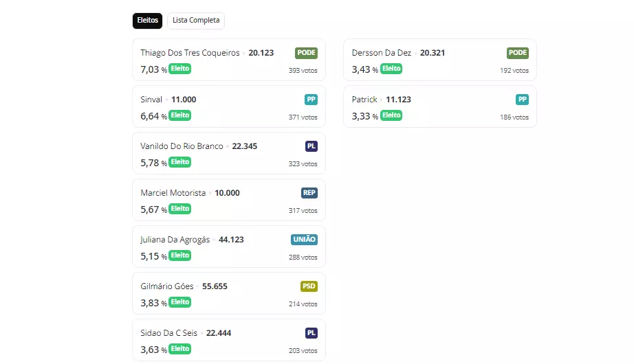Click the REP badge on Marciel Motorista card
This screenshot has height=364, width=634.
(309, 193)
